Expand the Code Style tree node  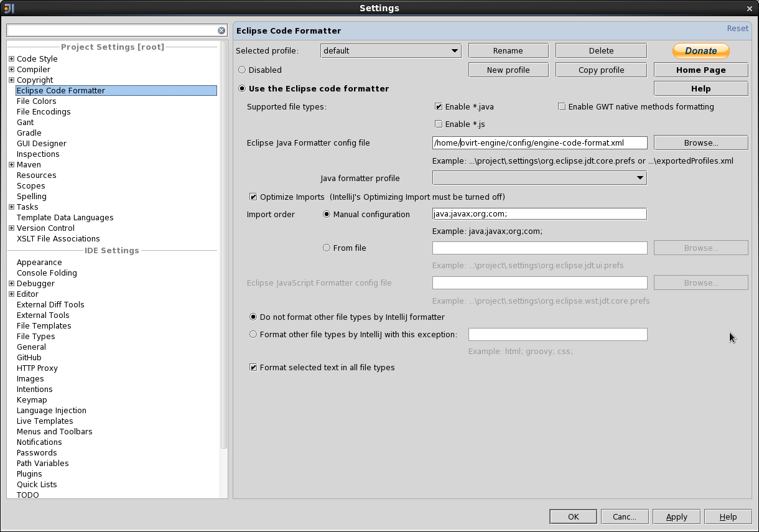(11, 59)
